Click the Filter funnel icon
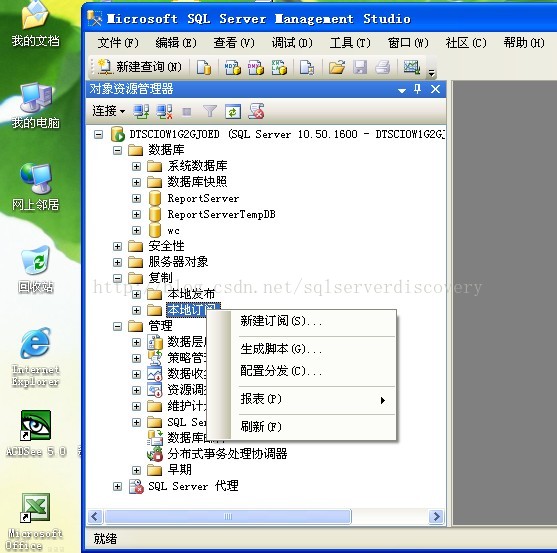This screenshot has width=557, height=553. point(210,112)
